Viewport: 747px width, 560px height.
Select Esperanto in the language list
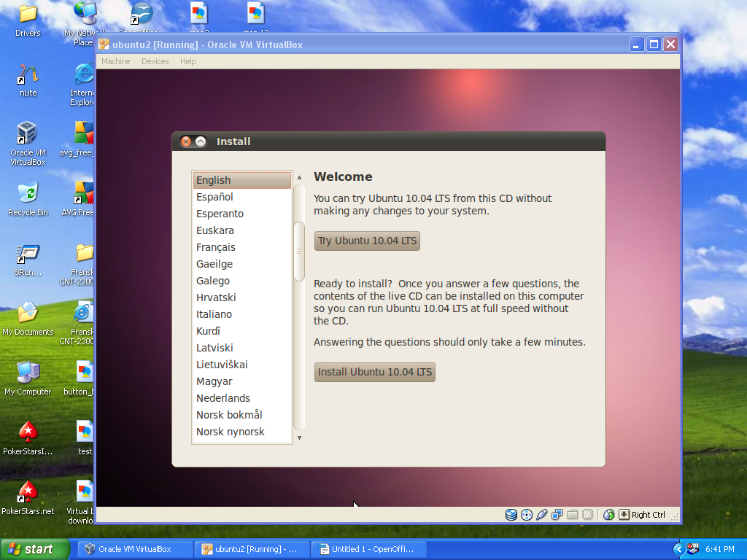coord(242,214)
